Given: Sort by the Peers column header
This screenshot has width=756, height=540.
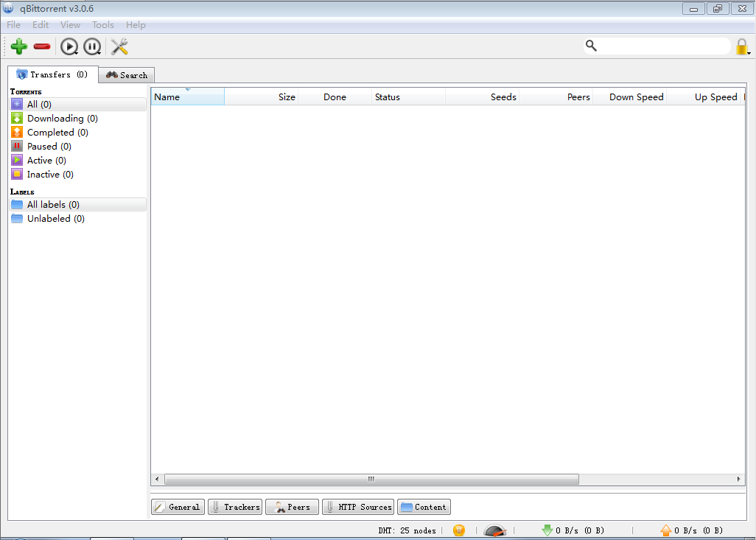Looking at the screenshot, I should click(556, 97).
